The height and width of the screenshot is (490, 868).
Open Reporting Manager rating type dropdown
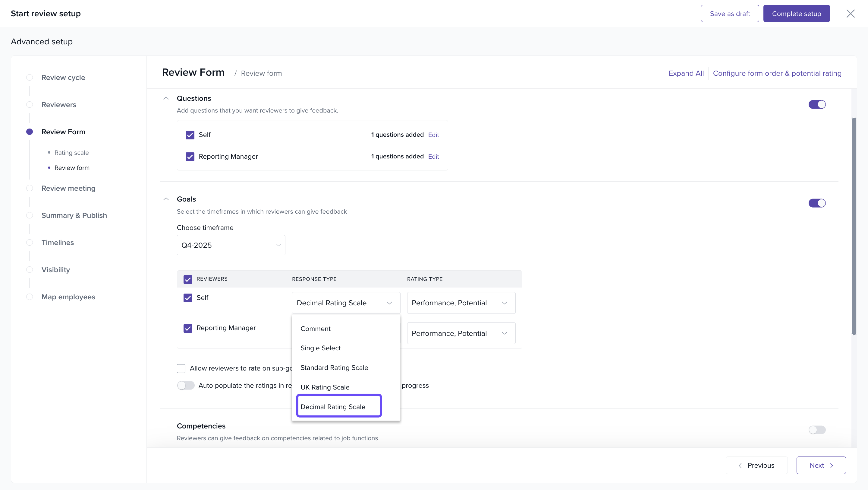pyautogui.click(x=461, y=333)
